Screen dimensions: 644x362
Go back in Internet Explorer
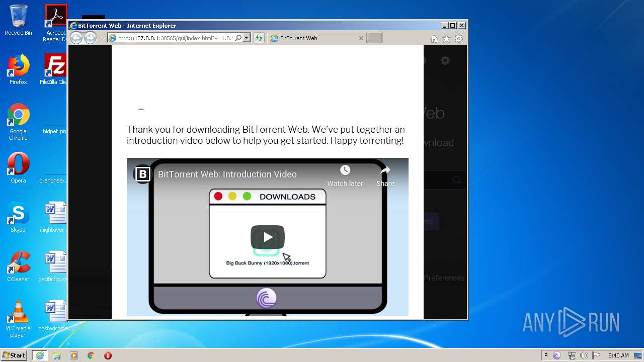pos(76,38)
